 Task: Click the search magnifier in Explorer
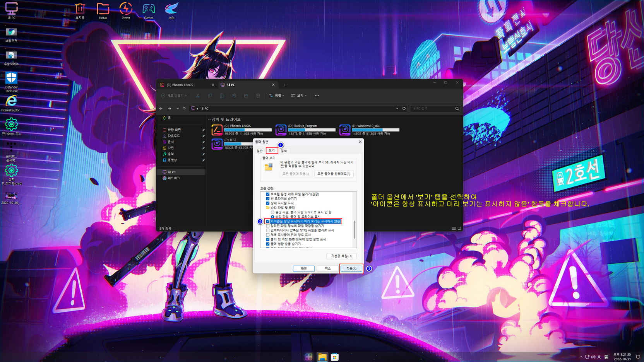coord(457,109)
